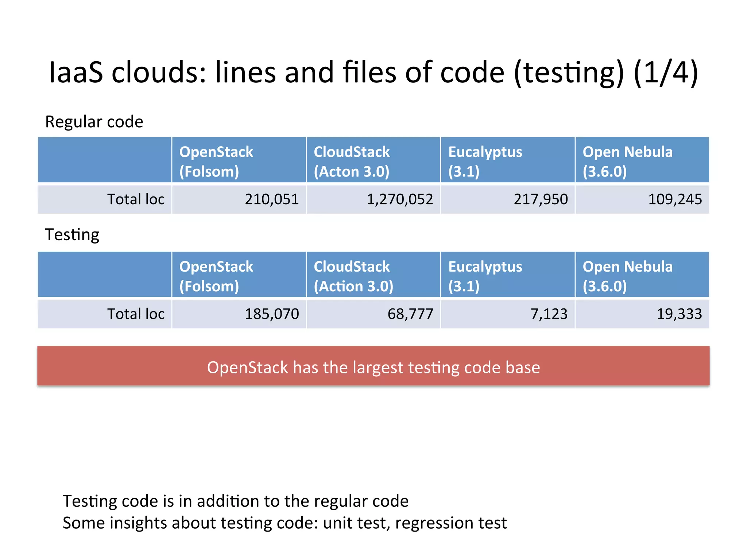Click the 109,245 value cell
The image size is (747, 560).
pyautogui.click(x=642, y=199)
